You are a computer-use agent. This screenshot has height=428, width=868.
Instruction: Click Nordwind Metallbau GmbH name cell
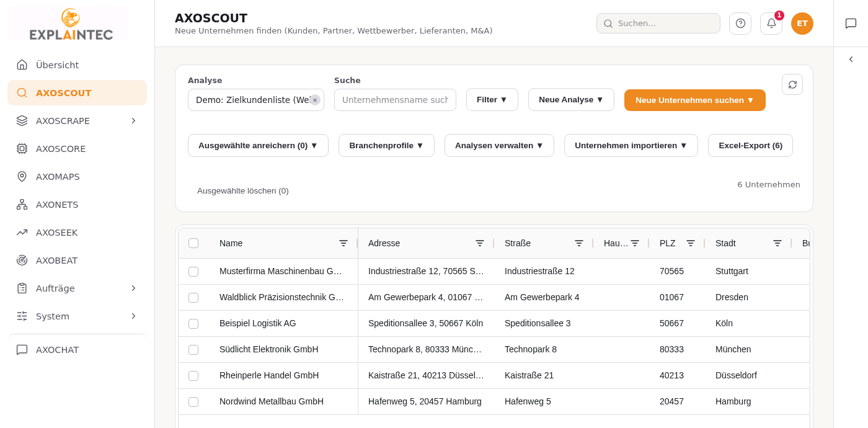point(283,401)
